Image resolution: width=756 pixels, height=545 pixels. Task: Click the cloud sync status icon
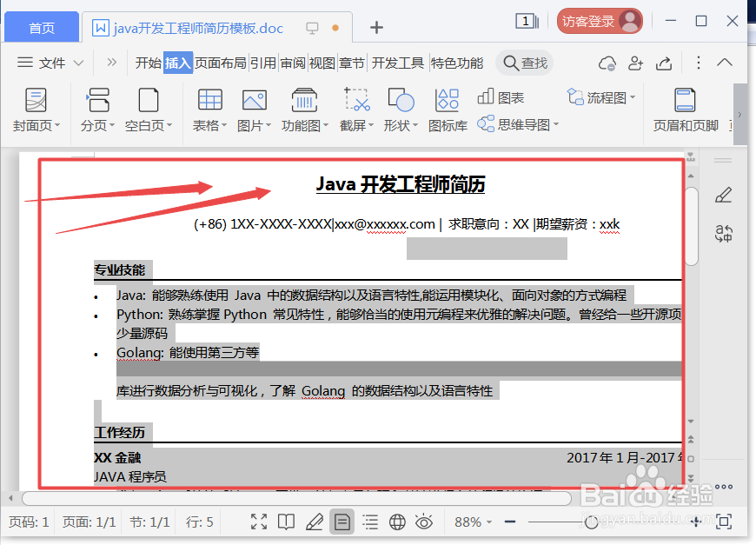click(607, 63)
